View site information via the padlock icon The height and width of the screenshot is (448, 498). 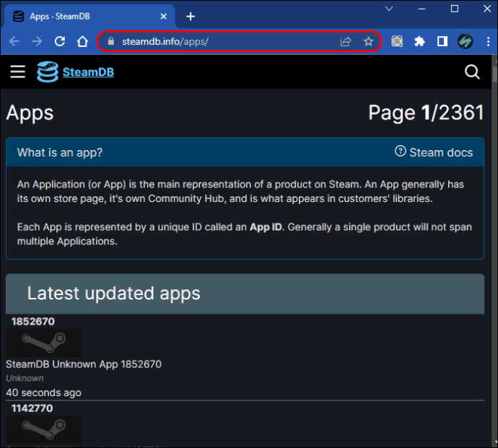tap(111, 41)
